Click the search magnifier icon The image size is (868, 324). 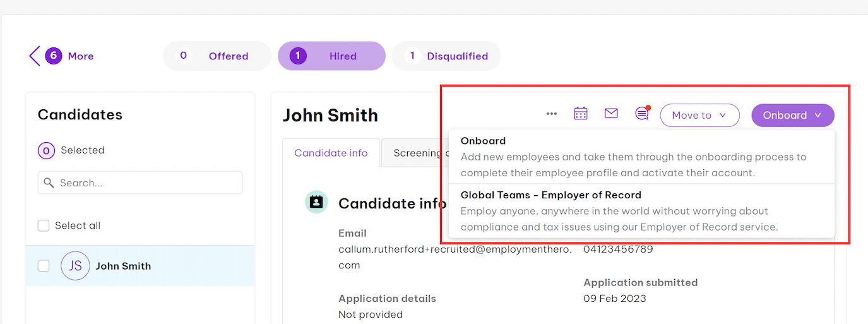[x=49, y=183]
